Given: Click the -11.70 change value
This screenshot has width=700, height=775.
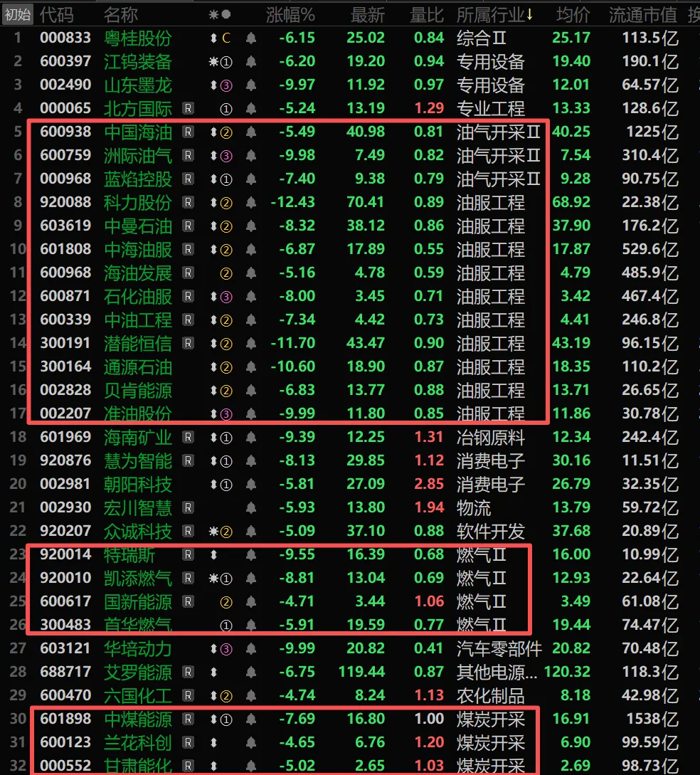Looking at the screenshot, I should point(293,344).
